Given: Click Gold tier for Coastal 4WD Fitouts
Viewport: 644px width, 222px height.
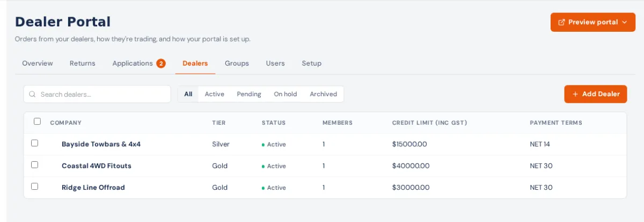Looking at the screenshot, I should [x=220, y=166].
